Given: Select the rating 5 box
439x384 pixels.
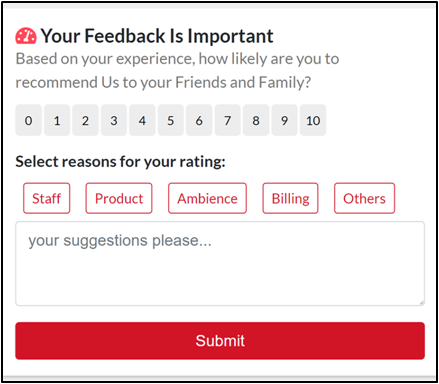Looking at the screenshot, I should click(x=171, y=120).
